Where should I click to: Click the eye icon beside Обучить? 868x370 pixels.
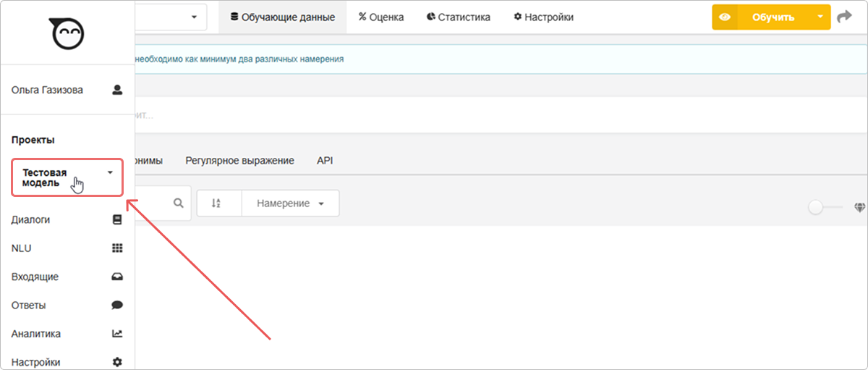[x=725, y=17]
